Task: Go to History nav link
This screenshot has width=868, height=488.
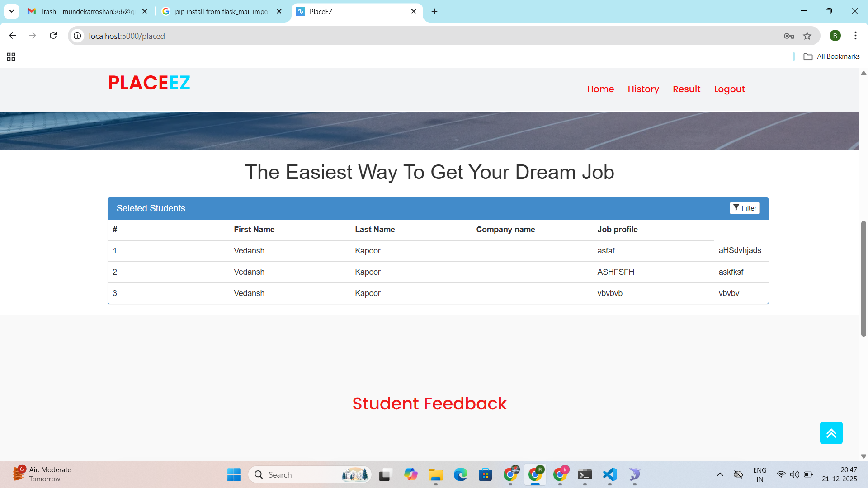Action: click(643, 89)
